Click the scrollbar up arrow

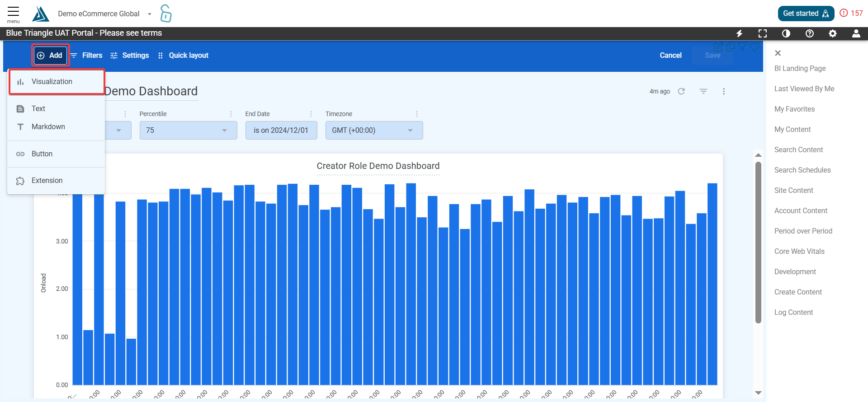(758, 155)
